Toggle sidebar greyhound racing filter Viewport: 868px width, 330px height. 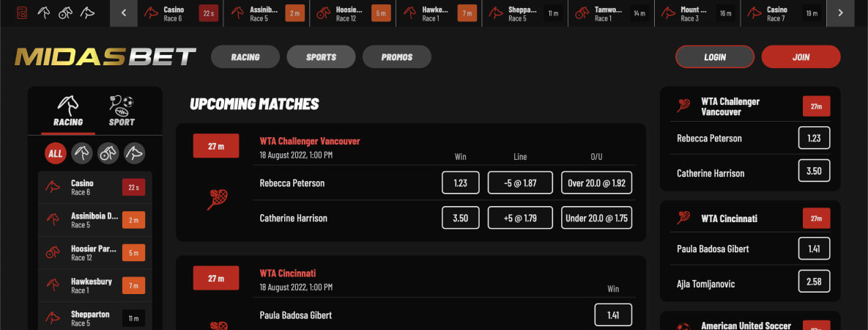coord(135,153)
